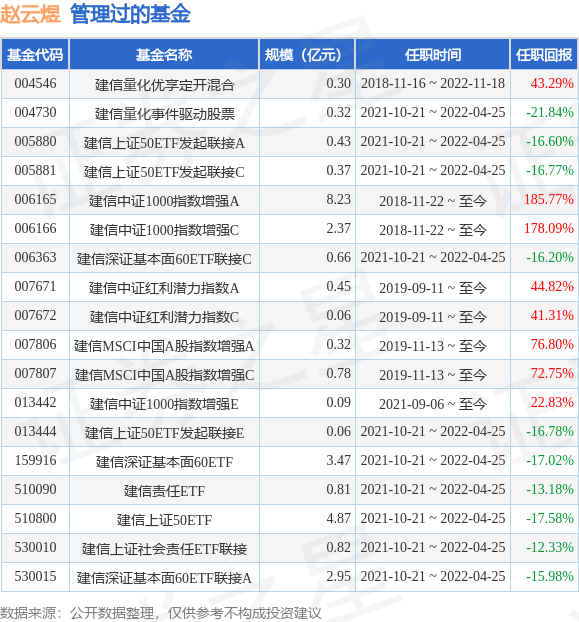Viewport: 579px width, 622px height.
Task: Click fund code 530015
Action: point(35,576)
